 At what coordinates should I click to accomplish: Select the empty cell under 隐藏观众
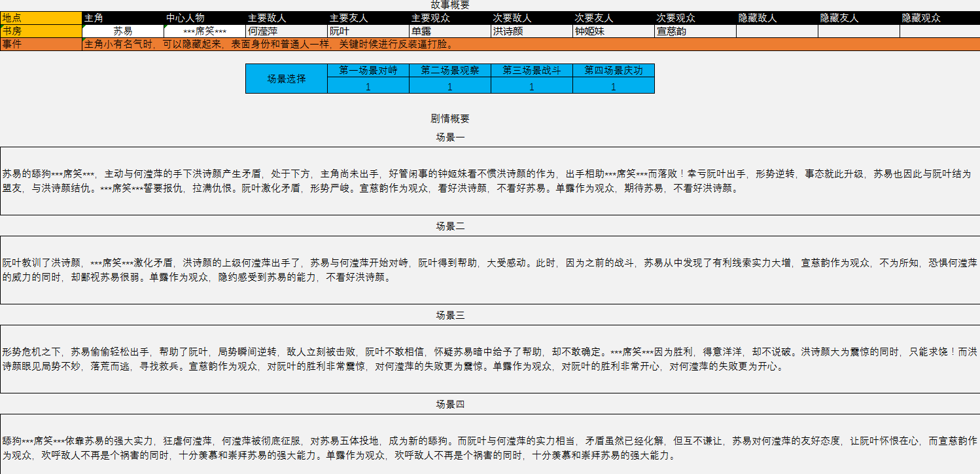click(940, 31)
